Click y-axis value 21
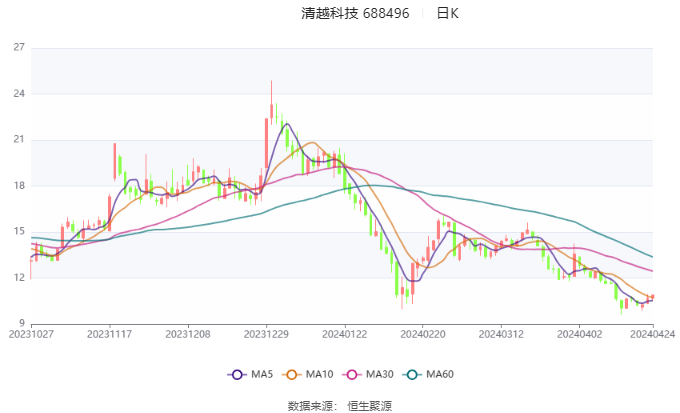 pos(19,140)
